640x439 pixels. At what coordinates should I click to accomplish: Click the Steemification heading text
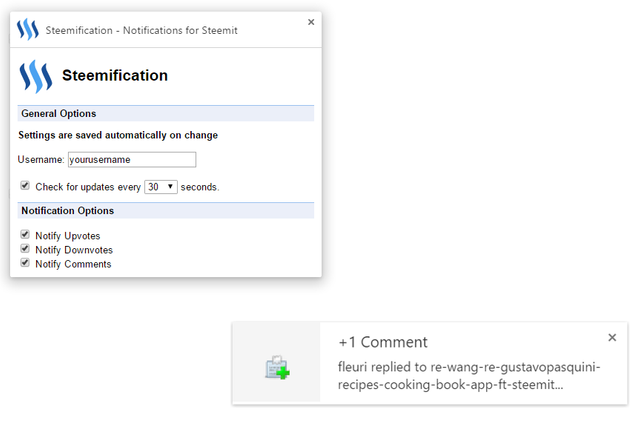click(x=115, y=75)
